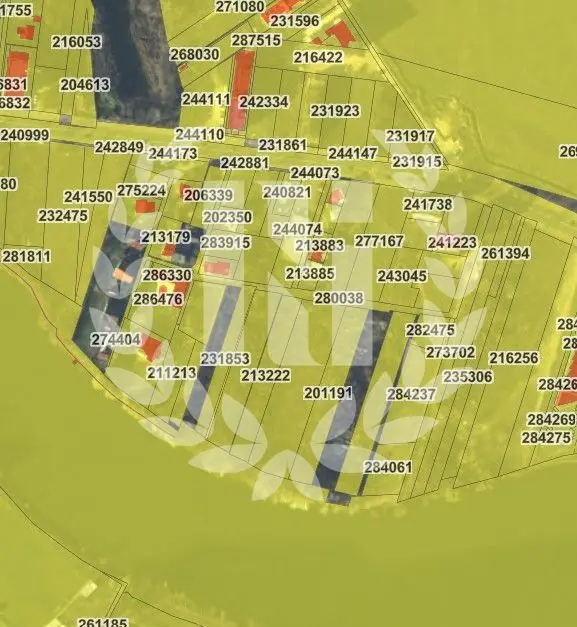Image resolution: width=577 pixels, height=627 pixels.
Task: Click parcel number 277167
Action: 379,241
